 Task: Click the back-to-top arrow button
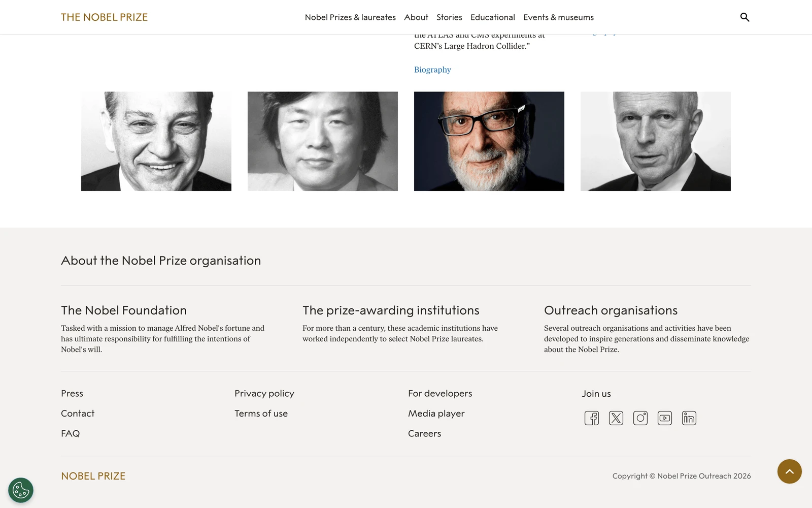790,471
